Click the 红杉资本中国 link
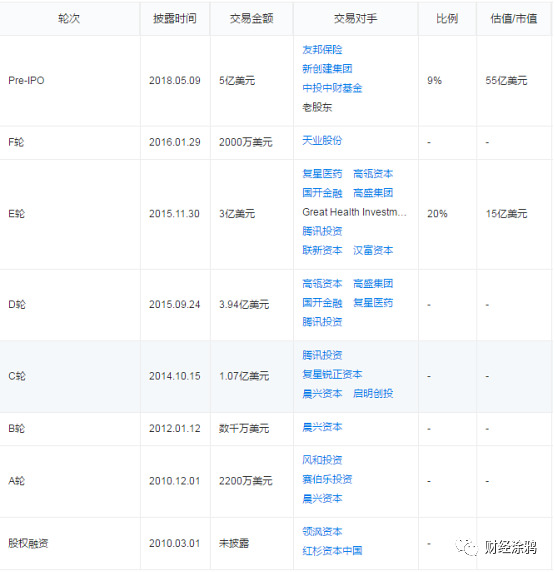 [332, 550]
